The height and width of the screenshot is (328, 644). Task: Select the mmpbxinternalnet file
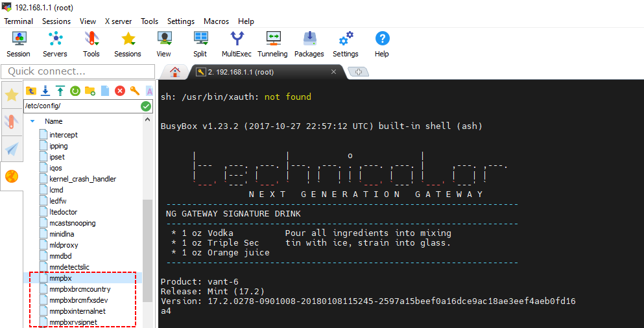pos(78,311)
